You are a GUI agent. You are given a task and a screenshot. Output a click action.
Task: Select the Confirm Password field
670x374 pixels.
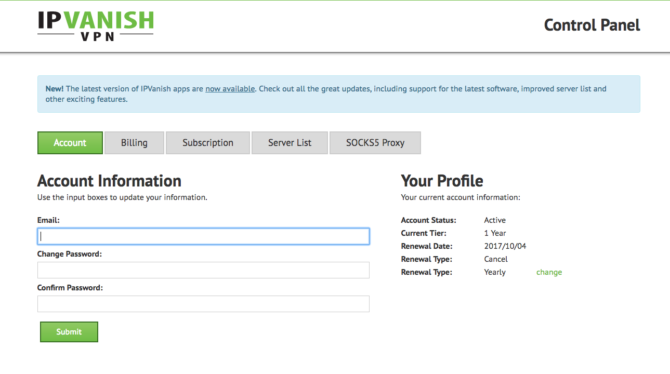click(203, 304)
